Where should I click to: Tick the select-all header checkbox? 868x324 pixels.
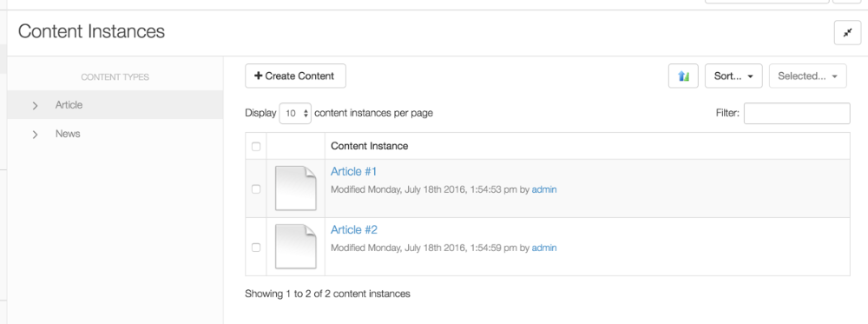[x=256, y=147]
